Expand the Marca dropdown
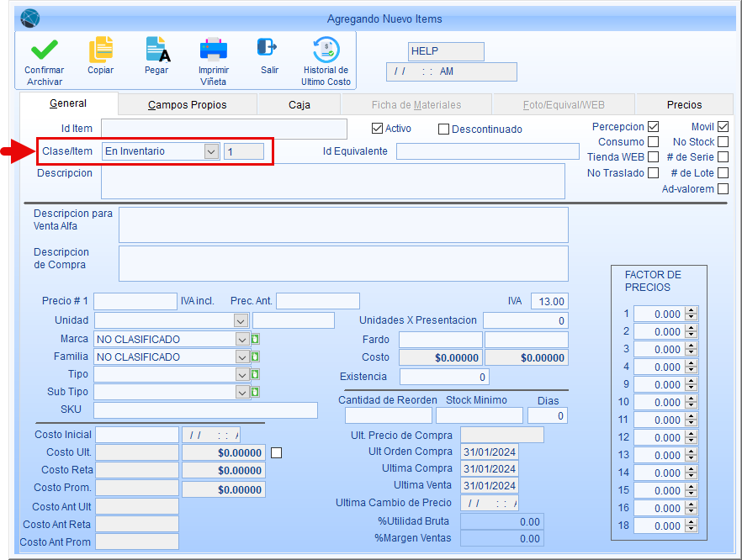The image size is (742, 560). pos(242,339)
